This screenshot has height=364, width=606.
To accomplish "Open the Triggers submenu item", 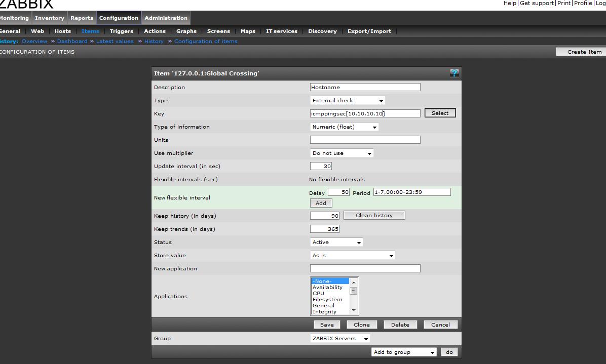I will coord(122,31).
